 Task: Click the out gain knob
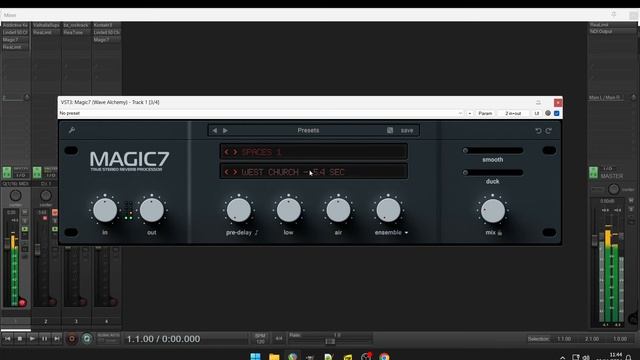[152, 211]
